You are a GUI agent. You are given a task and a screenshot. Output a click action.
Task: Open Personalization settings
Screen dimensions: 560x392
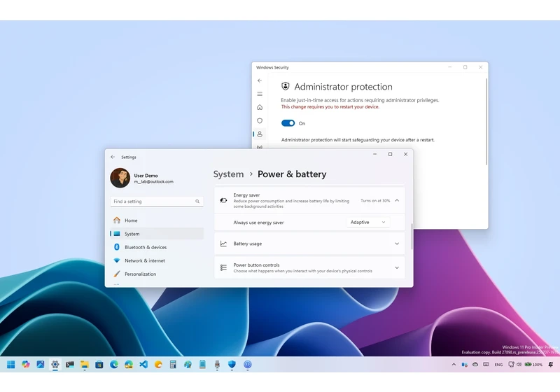pos(157,274)
